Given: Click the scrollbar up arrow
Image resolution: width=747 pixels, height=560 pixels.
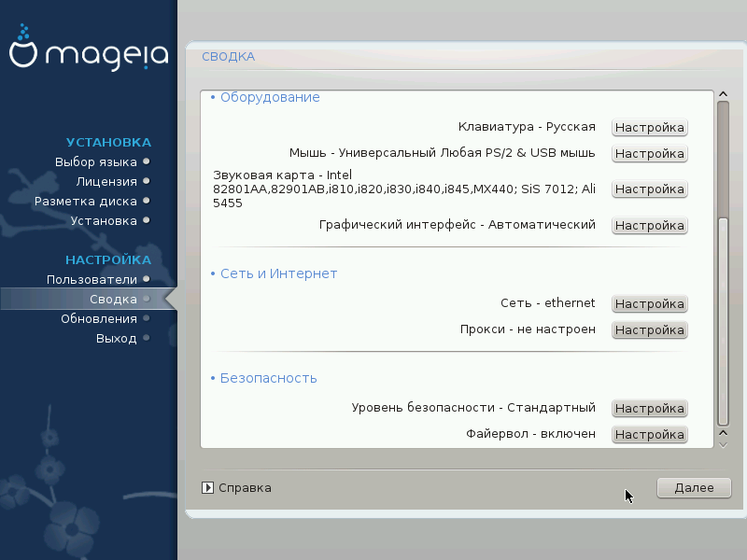Looking at the screenshot, I should coord(722,94).
